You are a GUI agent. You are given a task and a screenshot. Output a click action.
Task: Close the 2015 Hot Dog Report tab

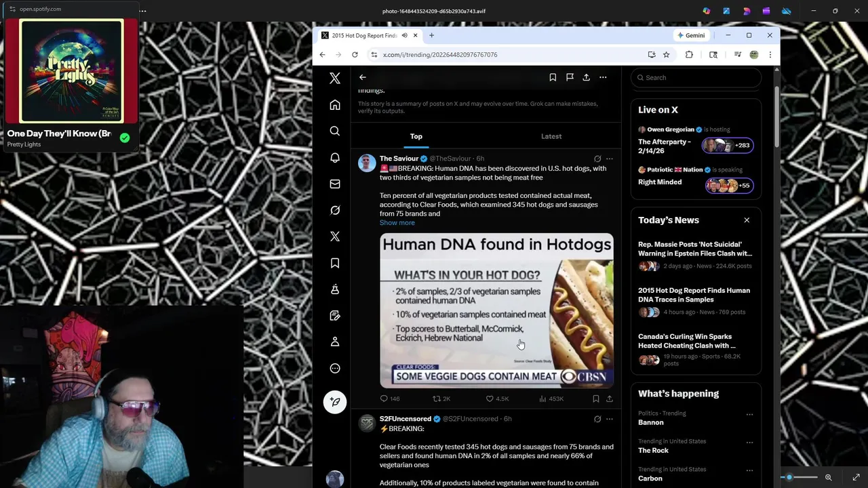click(415, 35)
